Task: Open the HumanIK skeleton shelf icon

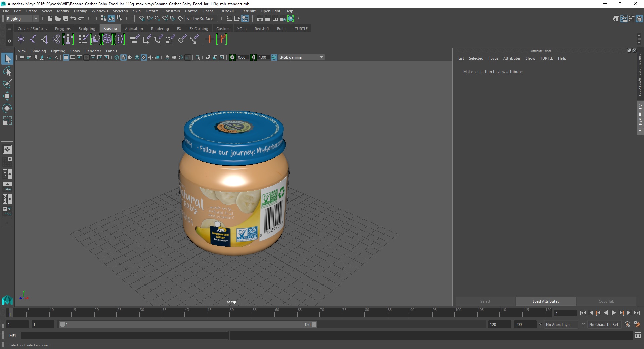Action: (x=68, y=39)
